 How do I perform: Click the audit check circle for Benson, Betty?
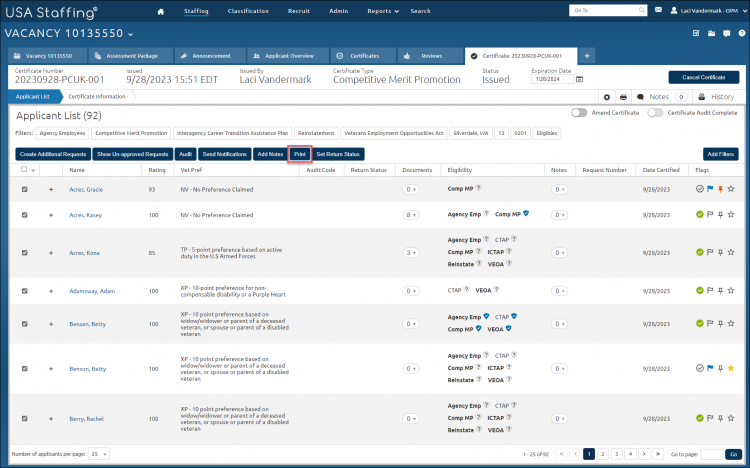point(700,368)
